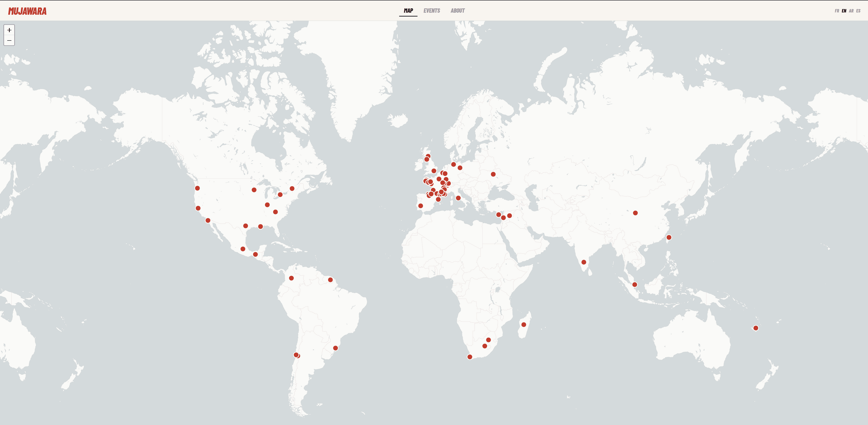Select the marker in Portugal
Viewport: 868px width, 425px height.
click(420, 206)
